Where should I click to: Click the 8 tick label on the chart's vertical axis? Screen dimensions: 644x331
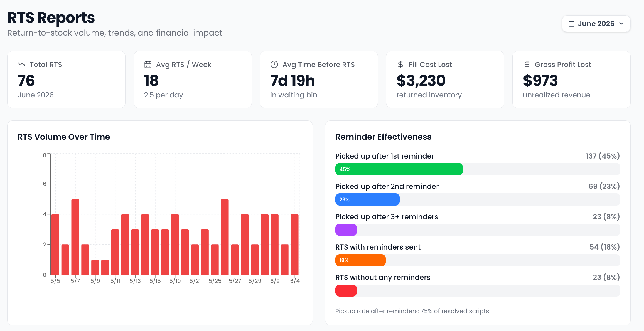point(45,155)
